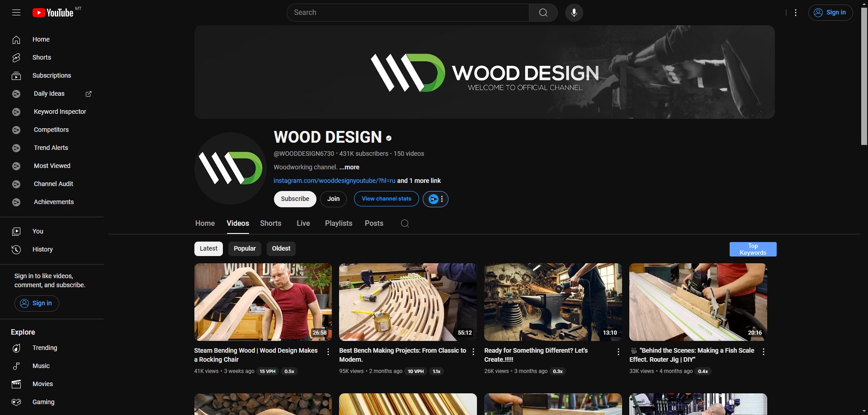Click the Join membership button

(x=333, y=199)
